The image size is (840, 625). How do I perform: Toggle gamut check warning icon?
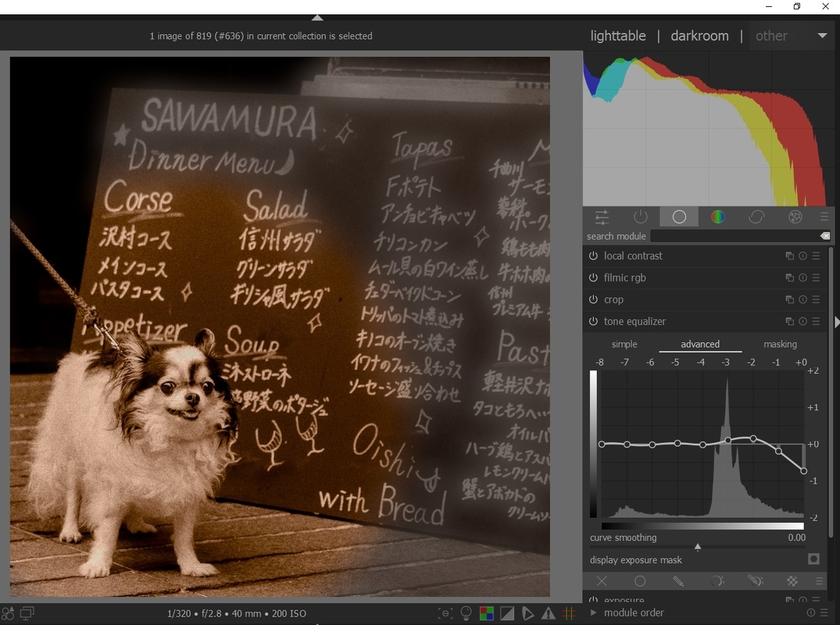548,614
